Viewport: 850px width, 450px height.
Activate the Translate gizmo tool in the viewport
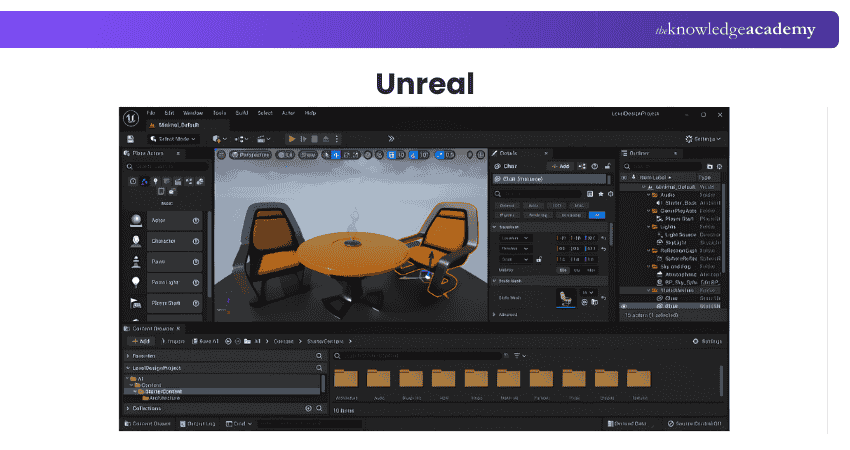point(336,155)
